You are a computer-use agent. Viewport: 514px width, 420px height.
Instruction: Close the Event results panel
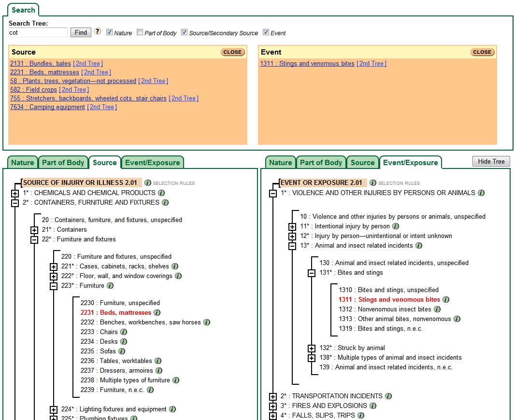coord(482,52)
